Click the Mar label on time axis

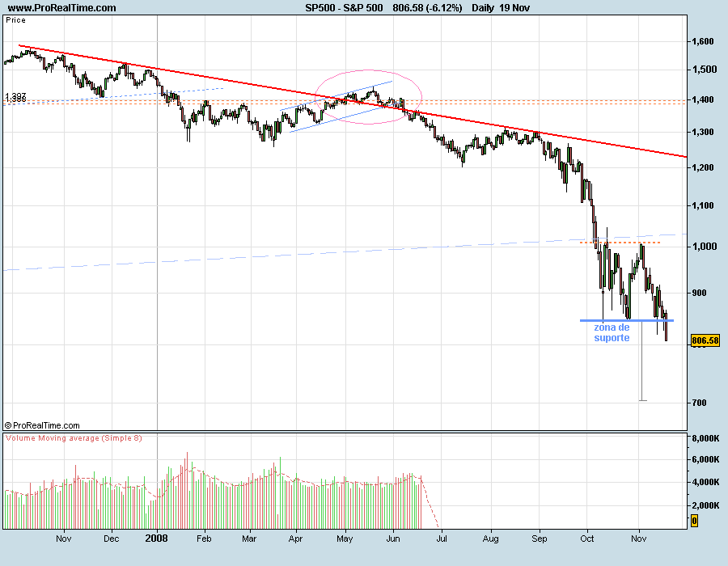click(x=249, y=539)
